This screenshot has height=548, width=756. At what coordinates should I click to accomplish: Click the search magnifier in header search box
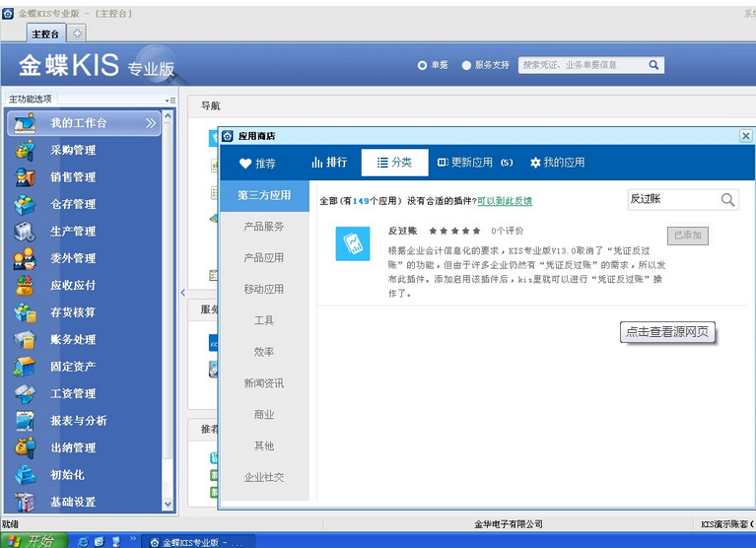pyautogui.click(x=653, y=65)
